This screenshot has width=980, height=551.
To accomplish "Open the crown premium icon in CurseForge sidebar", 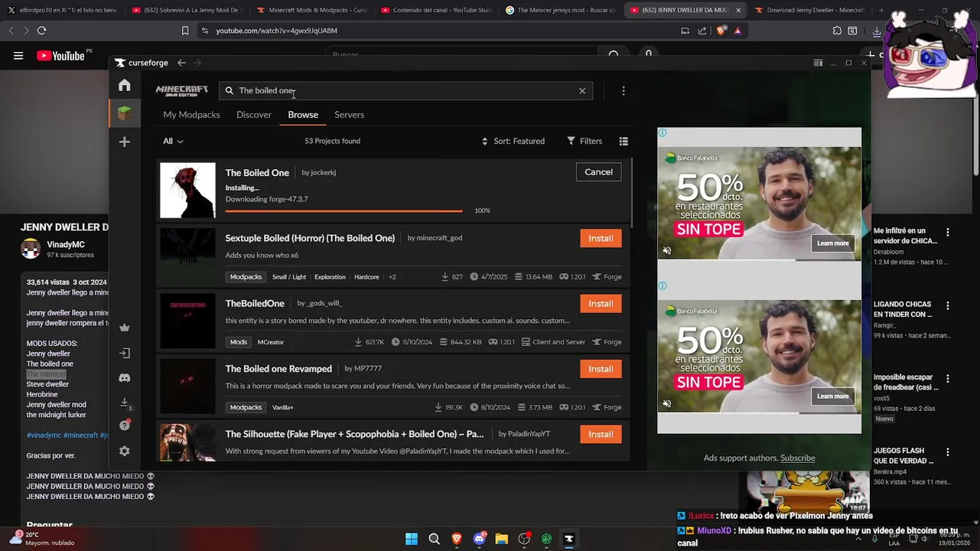I will (125, 328).
